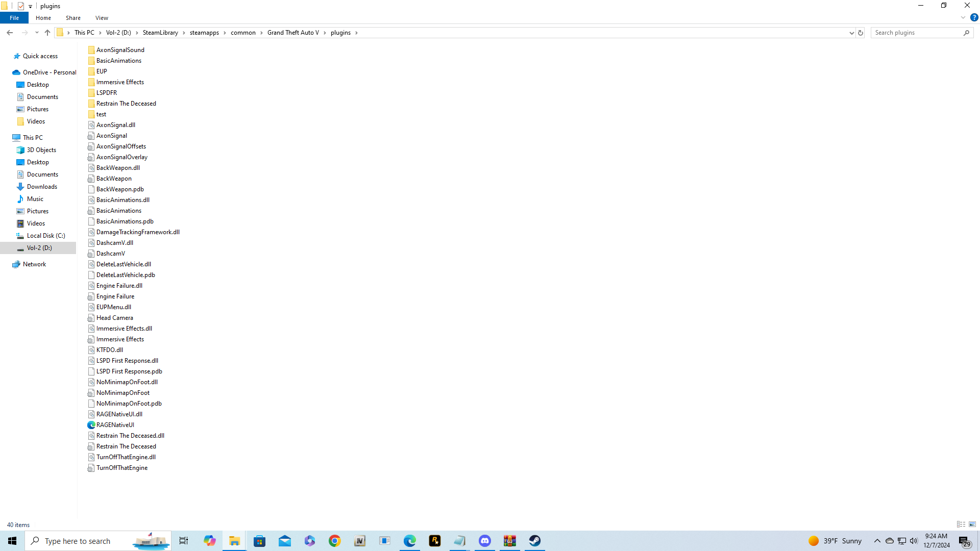This screenshot has width=980, height=551.
Task: Open the RAGENativeUI Edge document file
Action: click(x=115, y=425)
